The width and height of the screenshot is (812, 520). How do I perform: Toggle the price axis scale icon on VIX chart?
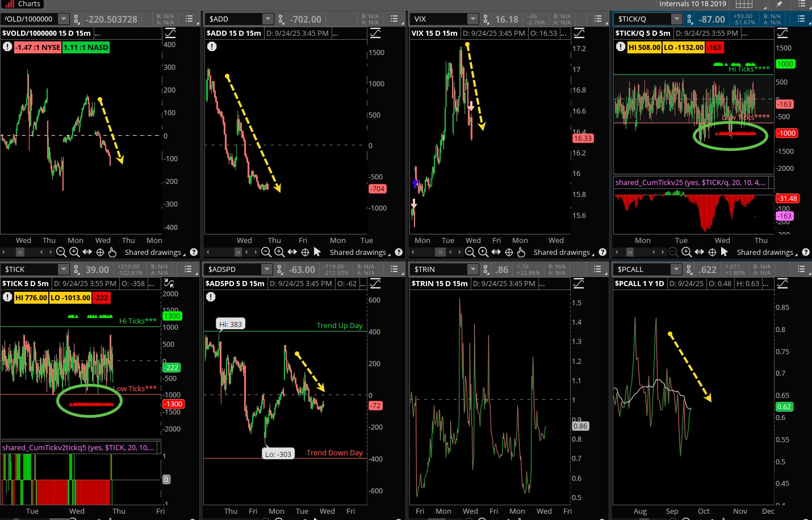pos(579,33)
